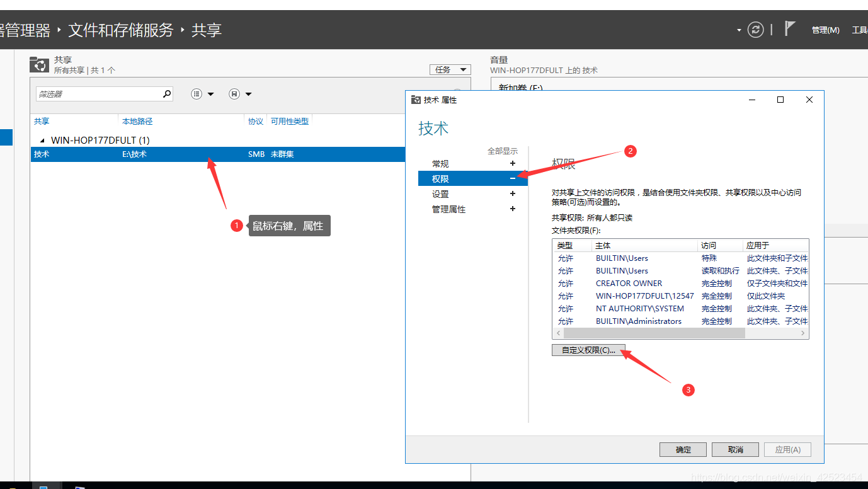Open the notifications flag icon
The width and height of the screenshot is (868, 489).
tap(790, 29)
